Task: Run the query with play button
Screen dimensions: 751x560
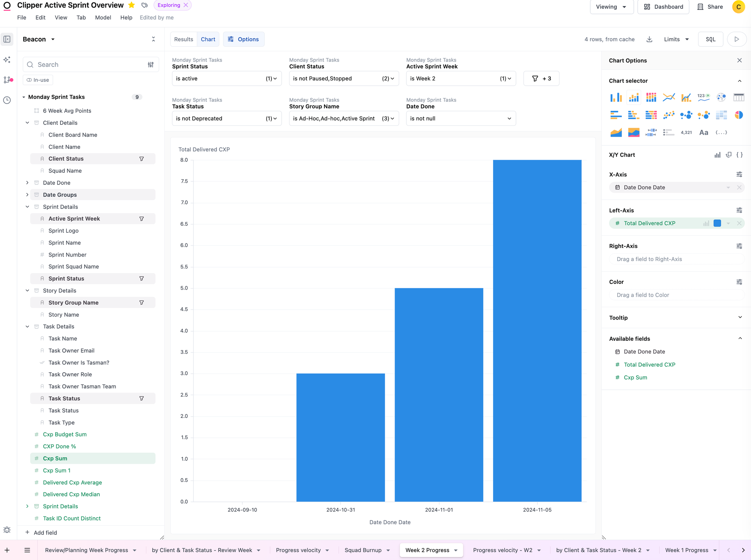Action: [x=736, y=39]
